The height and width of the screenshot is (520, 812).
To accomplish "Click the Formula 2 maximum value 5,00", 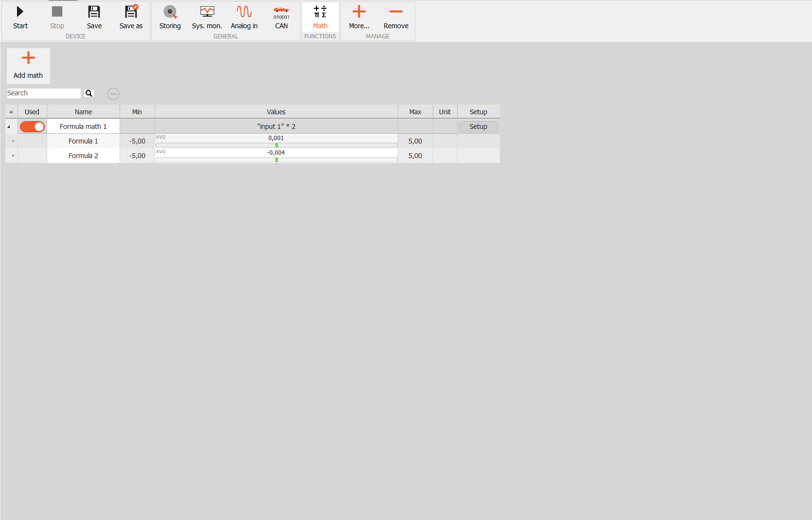I will tap(415, 156).
